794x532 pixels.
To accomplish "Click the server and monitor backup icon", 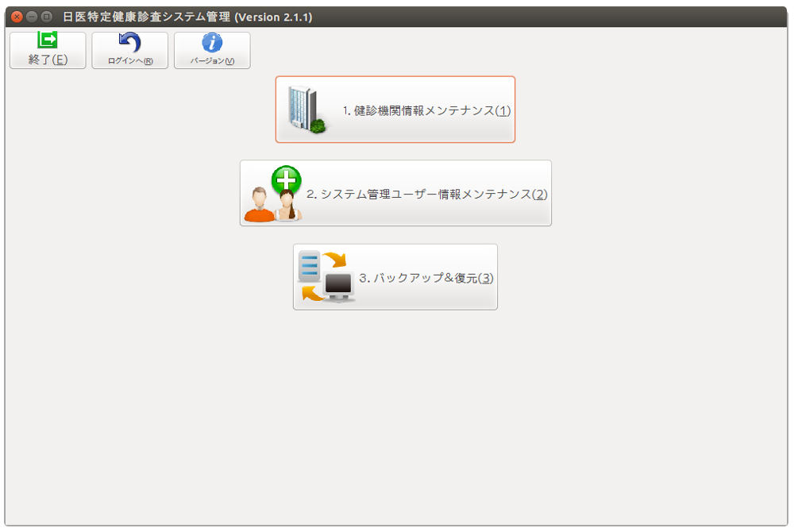I will (x=326, y=276).
